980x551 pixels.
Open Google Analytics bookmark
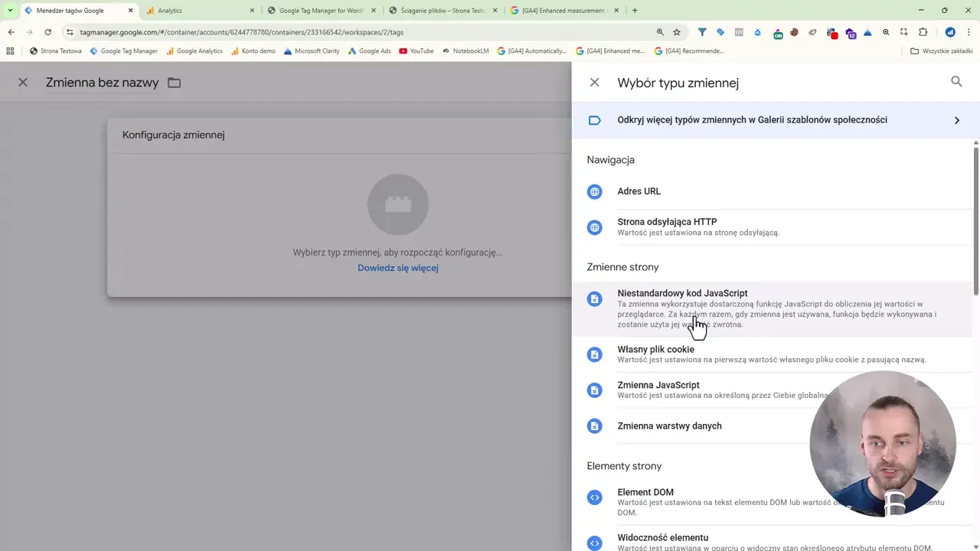coord(194,51)
